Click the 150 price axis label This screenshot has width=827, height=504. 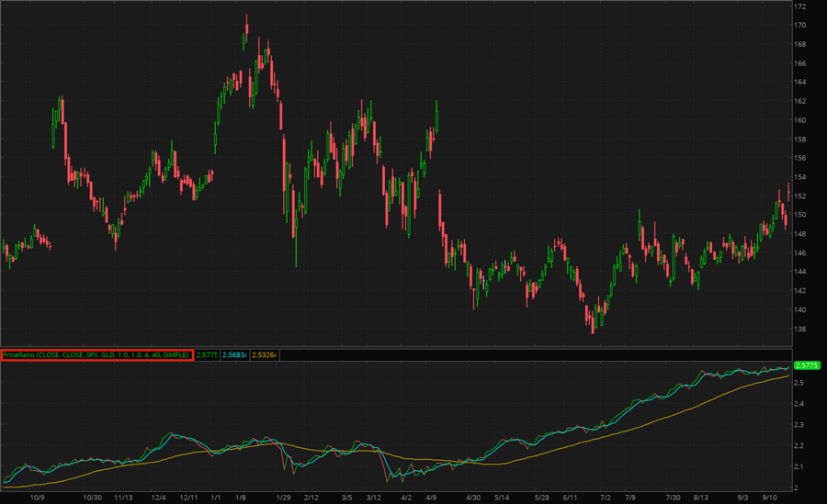point(800,215)
